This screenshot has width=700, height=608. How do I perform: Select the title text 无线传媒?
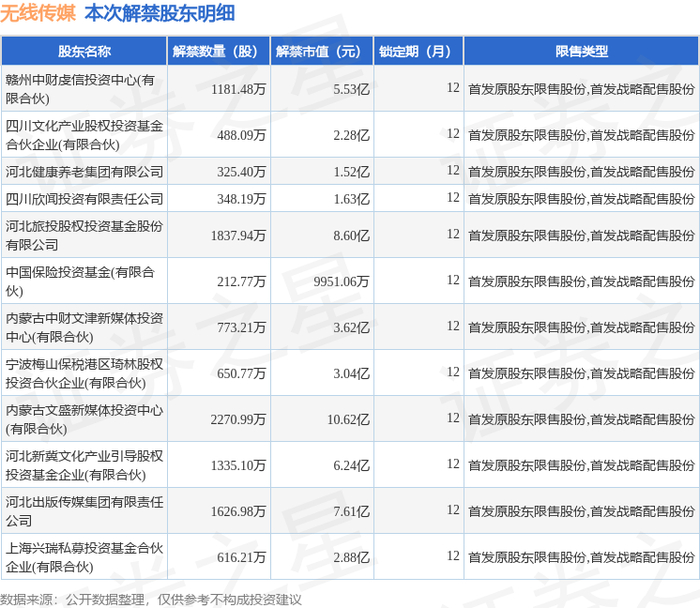pyautogui.click(x=38, y=13)
